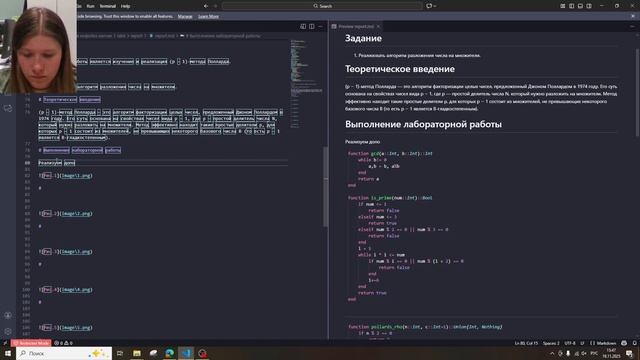Image resolution: width=640 pixels, height=360 pixels.
Task: Click the Manage link in restricted banner
Action: [185, 16]
